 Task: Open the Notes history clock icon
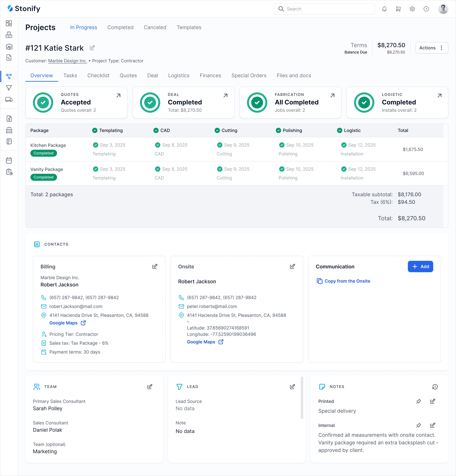click(x=435, y=387)
